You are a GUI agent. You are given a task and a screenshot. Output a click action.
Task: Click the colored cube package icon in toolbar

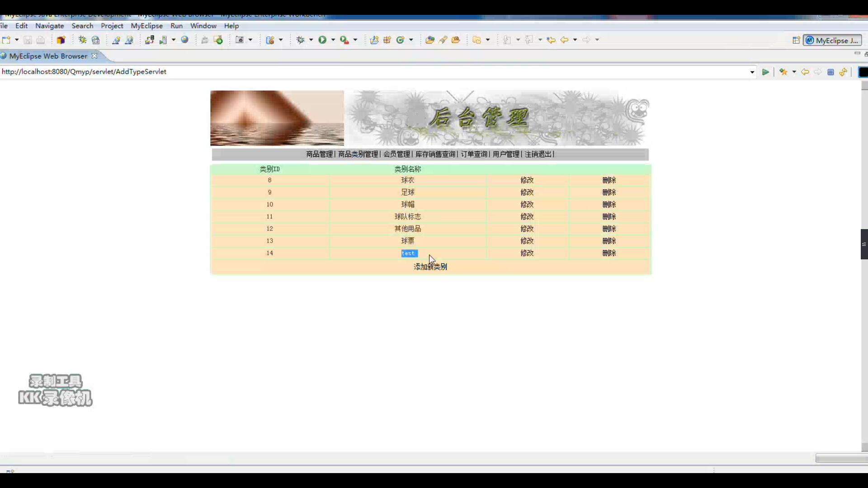61,40
